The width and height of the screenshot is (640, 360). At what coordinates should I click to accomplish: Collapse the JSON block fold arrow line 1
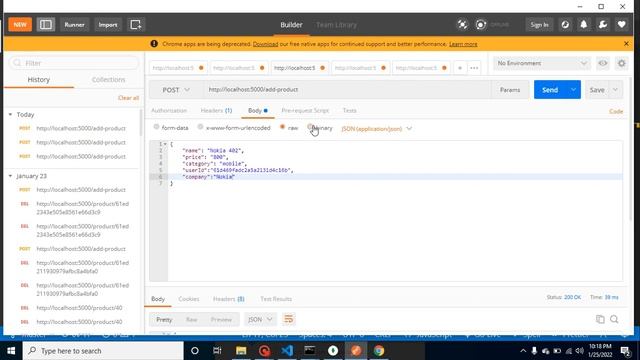click(x=165, y=144)
